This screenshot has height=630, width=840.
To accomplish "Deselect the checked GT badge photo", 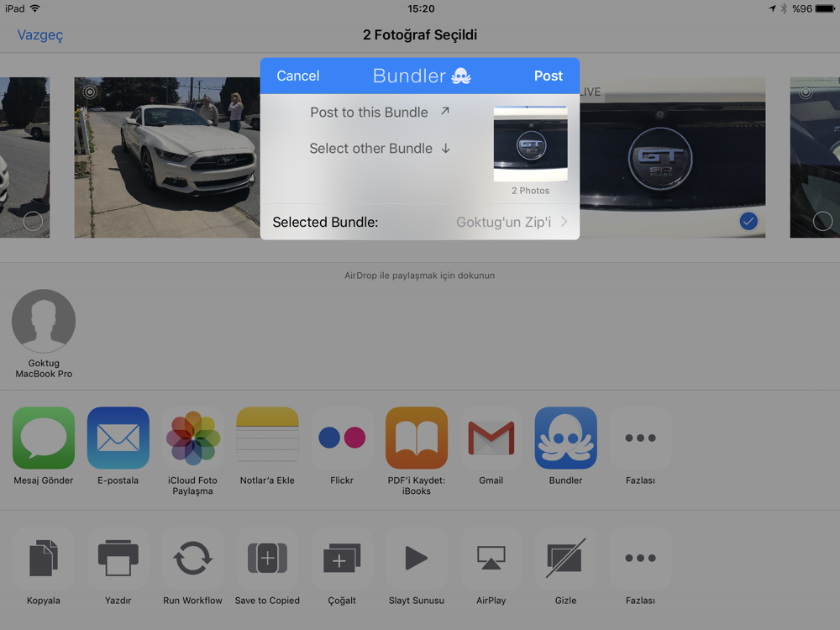I will pyautogui.click(x=748, y=221).
